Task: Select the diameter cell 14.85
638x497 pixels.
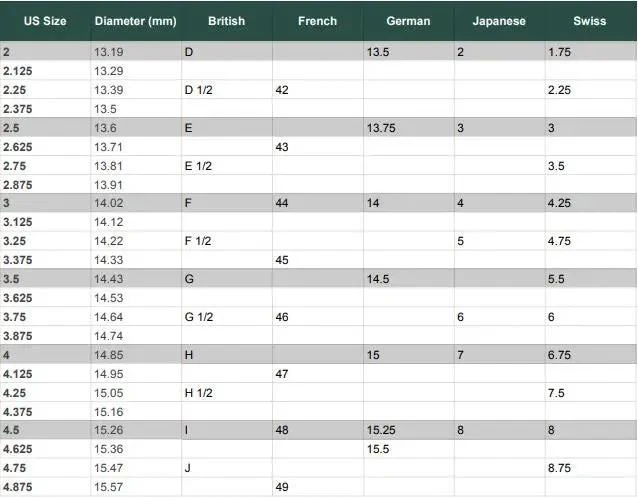Action: [x=136, y=355]
